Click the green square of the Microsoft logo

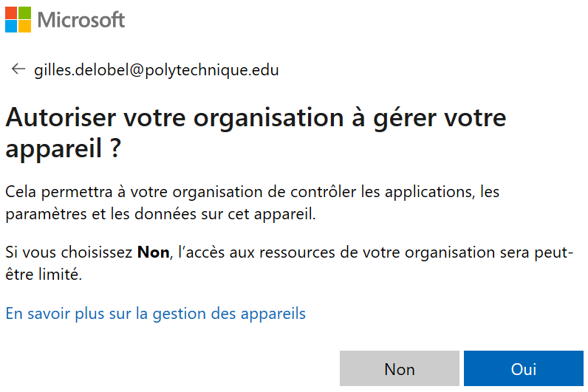point(25,13)
